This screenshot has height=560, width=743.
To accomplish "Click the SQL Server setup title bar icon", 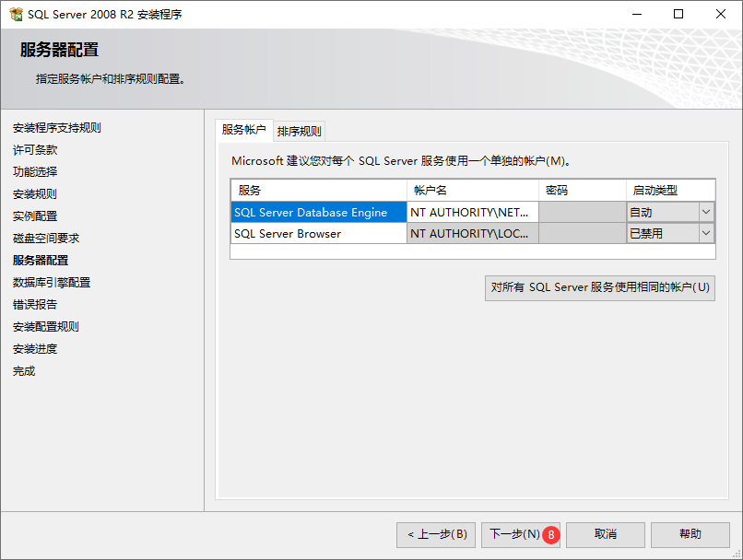I will 16,14.
